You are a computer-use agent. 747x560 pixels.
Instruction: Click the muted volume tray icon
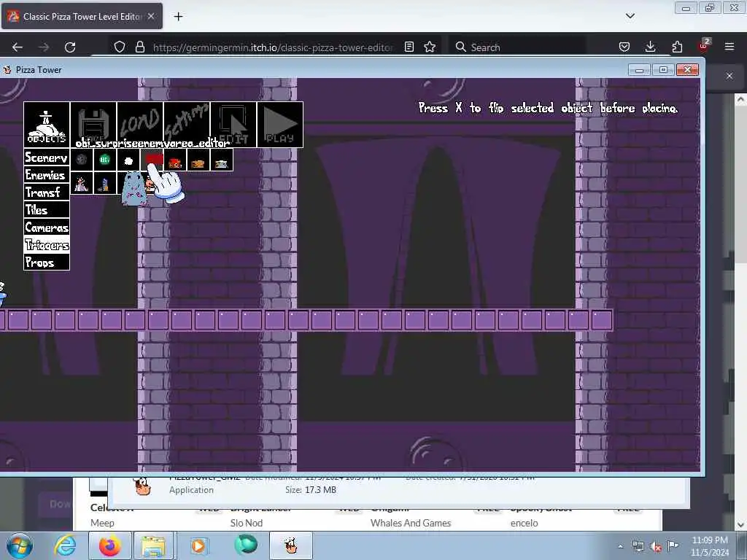coord(656,547)
